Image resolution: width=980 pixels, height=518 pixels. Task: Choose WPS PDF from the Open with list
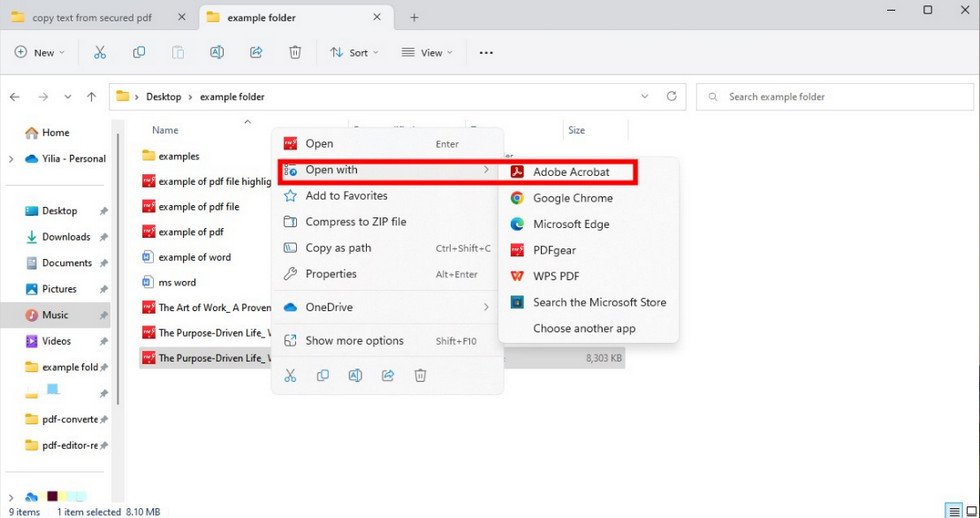[588, 276]
